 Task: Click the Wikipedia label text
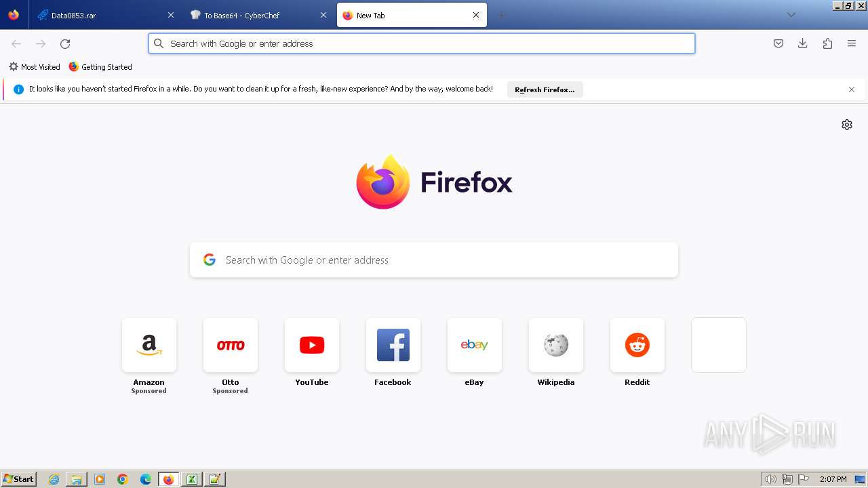(x=556, y=382)
